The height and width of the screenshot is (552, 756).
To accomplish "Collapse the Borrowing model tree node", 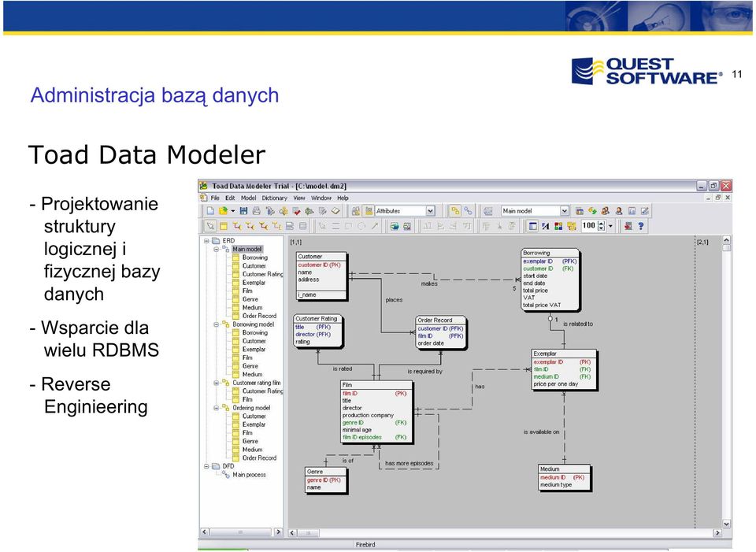I will coord(217,324).
